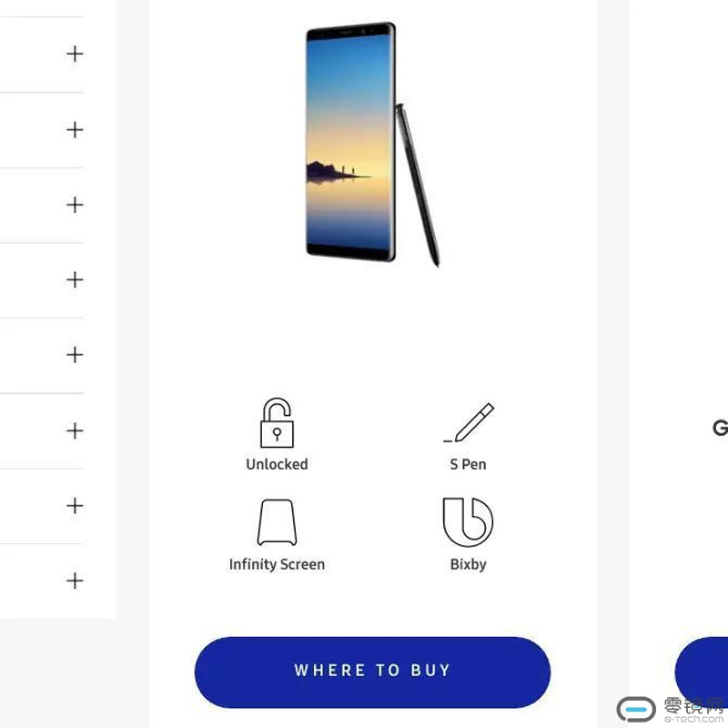Click the Infinity Screen outline icon
This screenshot has width=728, height=728.
pos(277,522)
